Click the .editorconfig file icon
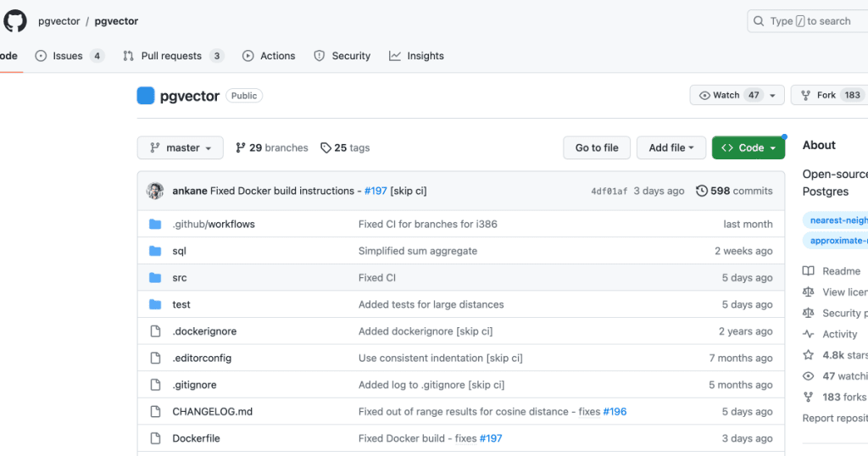The height and width of the screenshot is (456, 868). point(156,358)
